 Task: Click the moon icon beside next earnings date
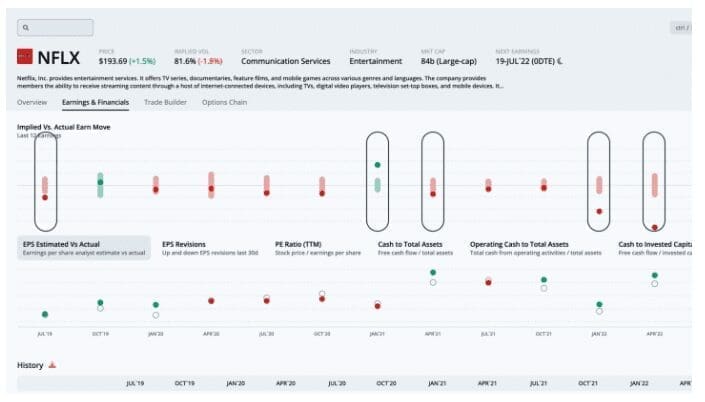coord(560,62)
